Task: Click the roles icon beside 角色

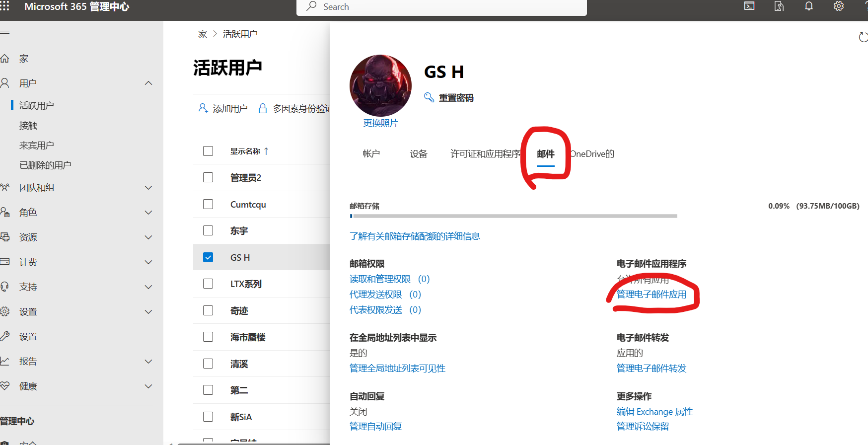Action: (x=5, y=212)
